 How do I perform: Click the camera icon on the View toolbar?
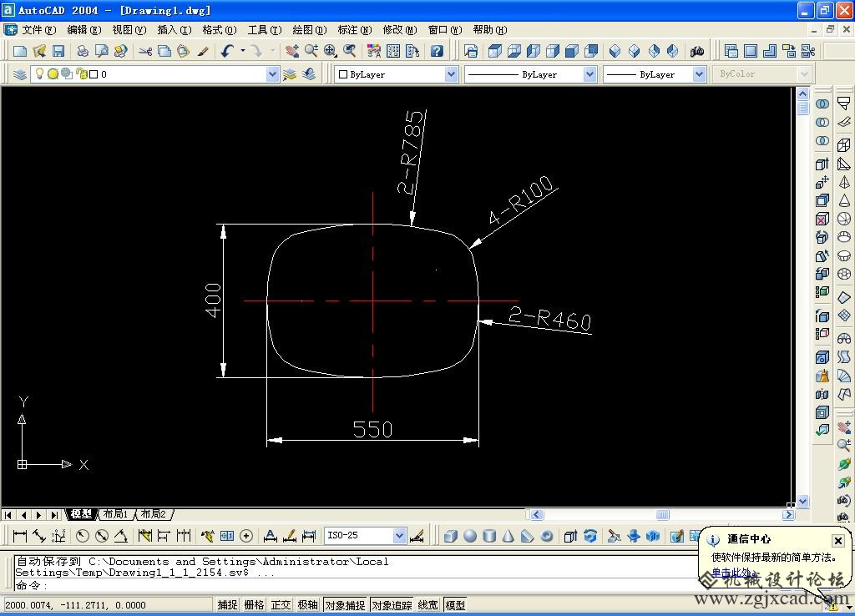click(697, 51)
